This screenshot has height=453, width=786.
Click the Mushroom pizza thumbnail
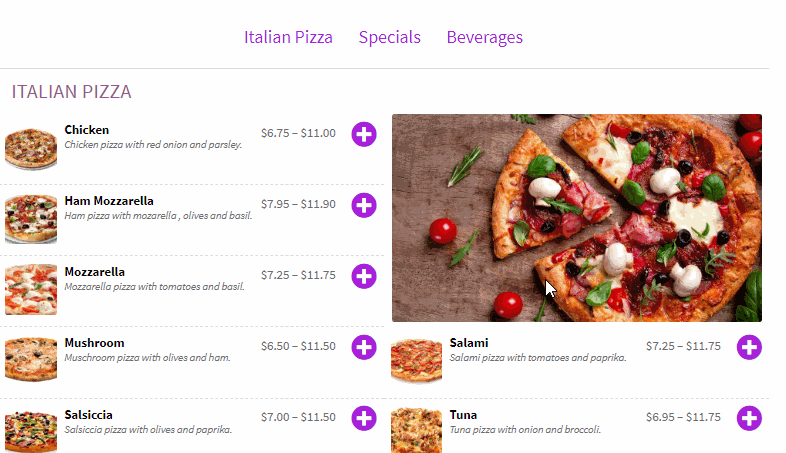click(31, 360)
